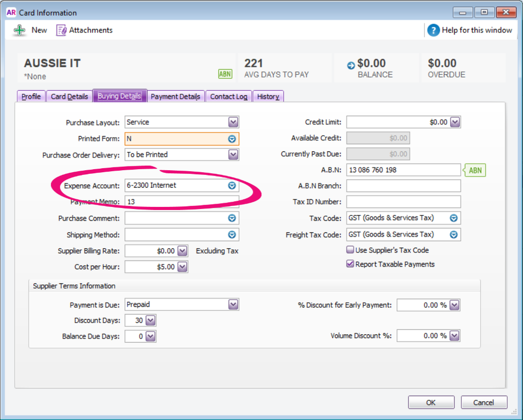Click the green ABN lookup button beside A.B.N field

tap(474, 170)
